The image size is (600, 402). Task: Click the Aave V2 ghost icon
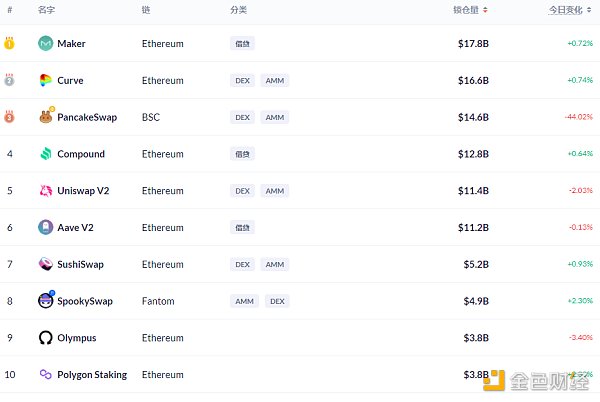pyautogui.click(x=46, y=228)
